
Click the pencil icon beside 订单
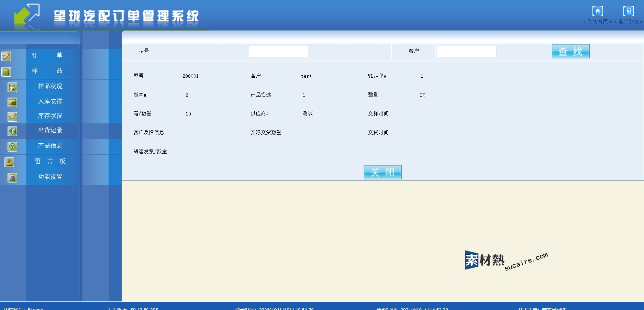coord(6,56)
